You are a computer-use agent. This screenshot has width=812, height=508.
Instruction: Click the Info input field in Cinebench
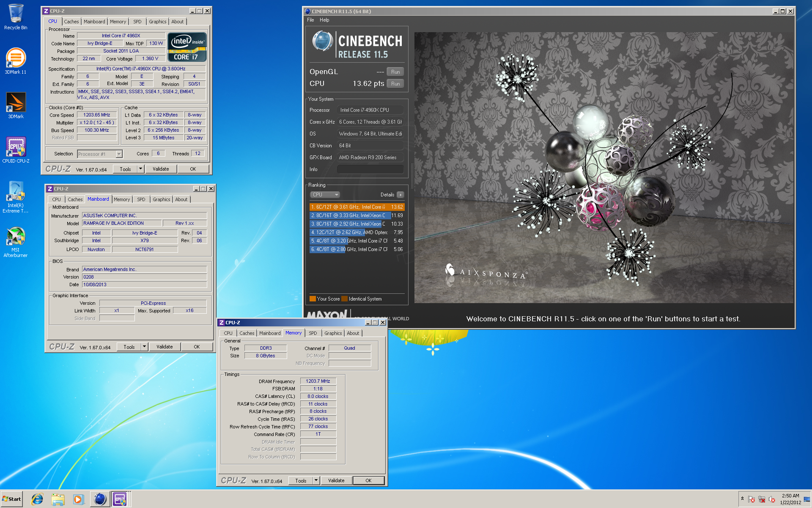click(370, 169)
